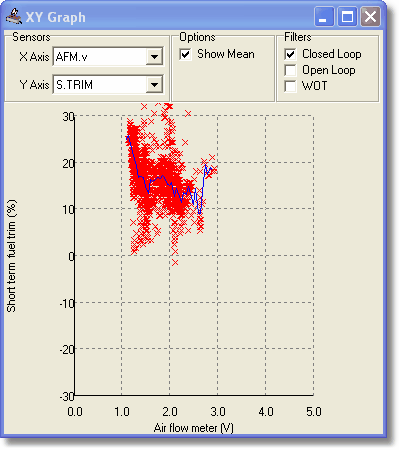Click the Filters group label
Screen dimensions: 399x450
pos(298,37)
